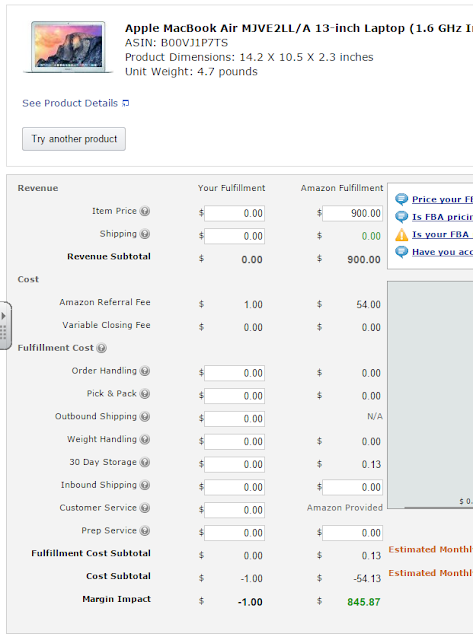Open the Fulfillment Cost help icon

pos(102,348)
